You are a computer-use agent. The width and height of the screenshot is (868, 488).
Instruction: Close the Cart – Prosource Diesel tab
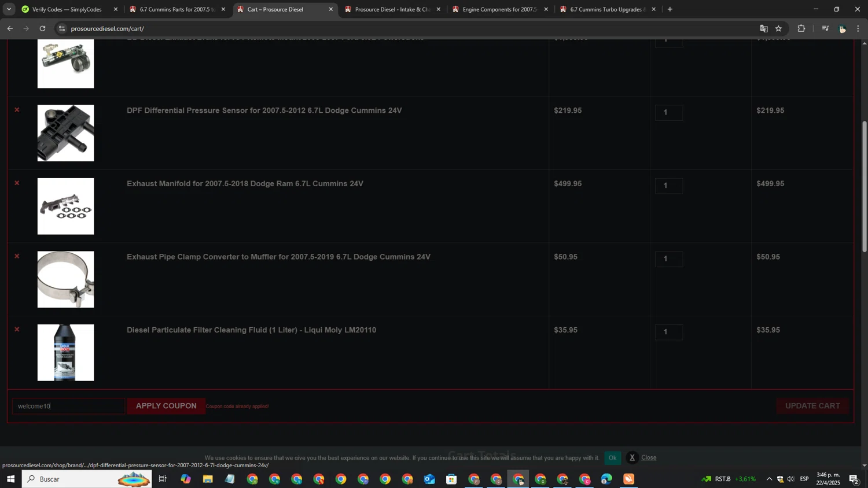(x=331, y=9)
